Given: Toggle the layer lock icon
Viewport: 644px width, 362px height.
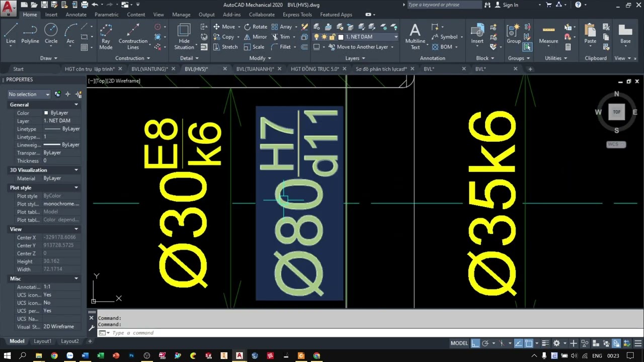Looking at the screenshot, I should pos(333,37).
